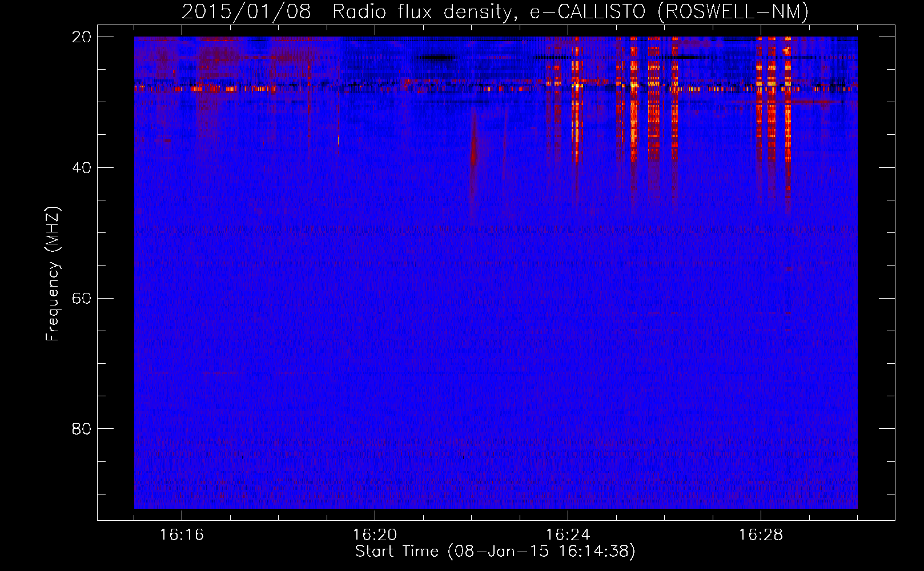924x571 pixels.
Task: Select the 16:16 time tick label
Action: pyautogui.click(x=182, y=535)
